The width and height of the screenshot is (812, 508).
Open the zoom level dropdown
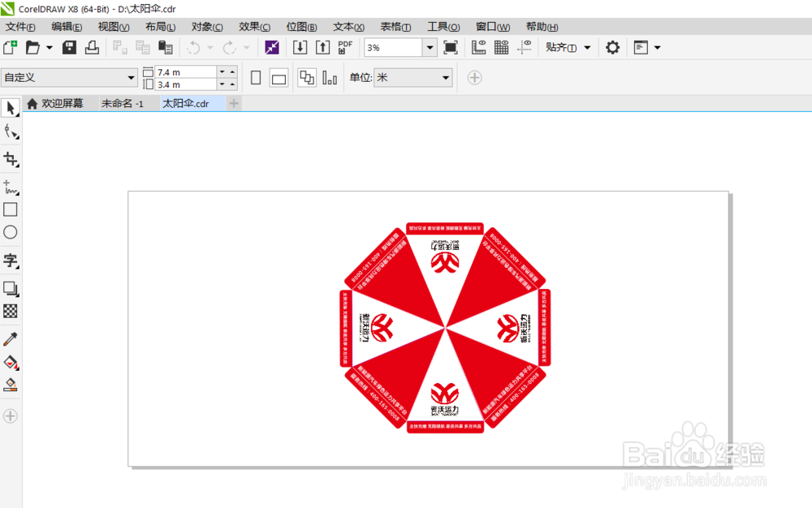(x=430, y=48)
